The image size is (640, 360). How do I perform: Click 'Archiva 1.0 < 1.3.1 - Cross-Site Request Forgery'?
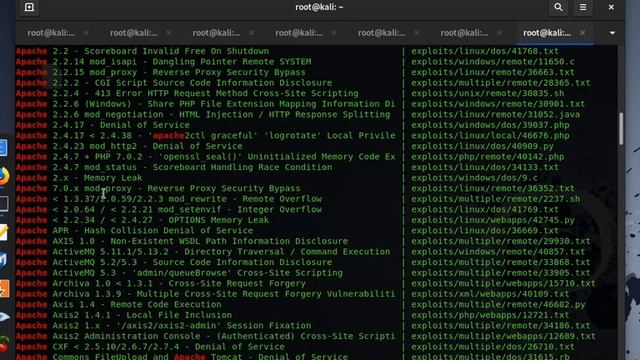coord(179,284)
